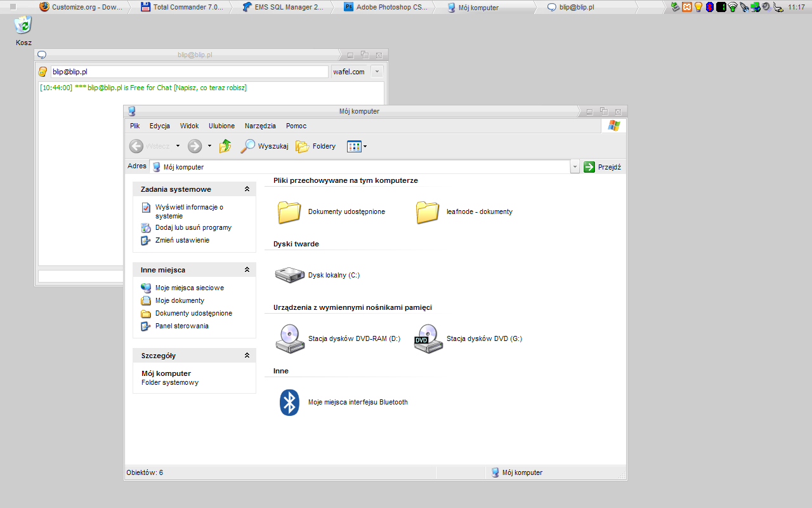812x508 pixels.
Task: Open Moje miejsca interfejsu Bluetooth
Action: click(290, 402)
